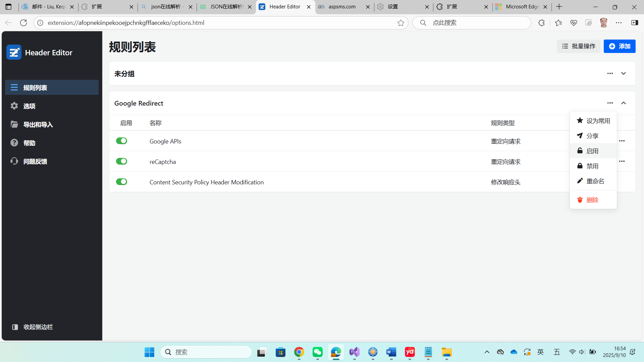Click three-dot menu for Google APIs rule
The width and height of the screenshot is (644, 362).
click(x=622, y=141)
